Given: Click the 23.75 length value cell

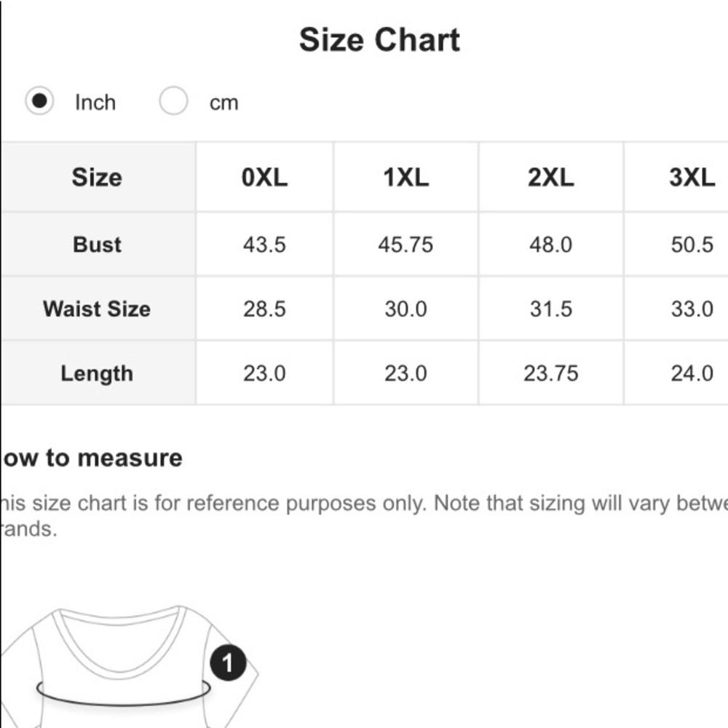Looking at the screenshot, I should (x=550, y=373).
